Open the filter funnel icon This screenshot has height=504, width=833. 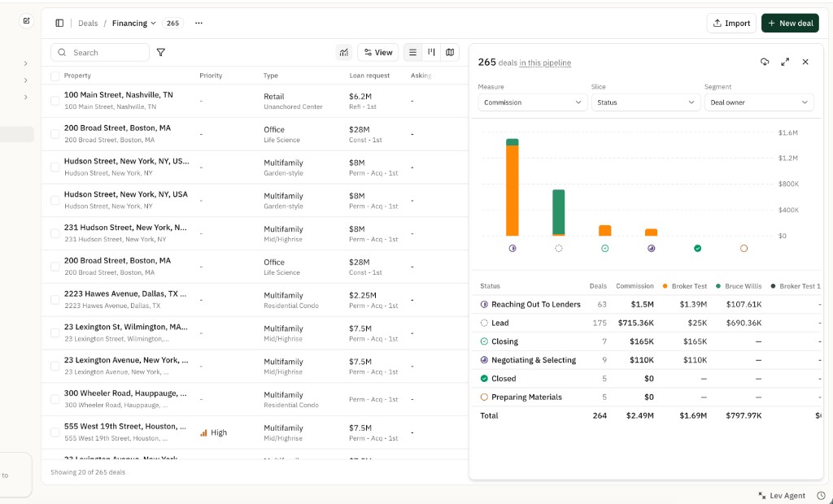pyautogui.click(x=161, y=52)
